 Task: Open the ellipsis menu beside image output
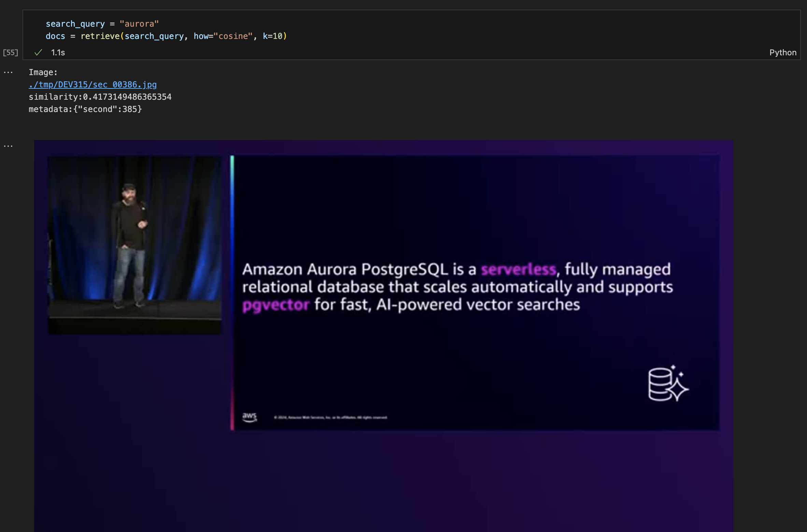[8, 146]
